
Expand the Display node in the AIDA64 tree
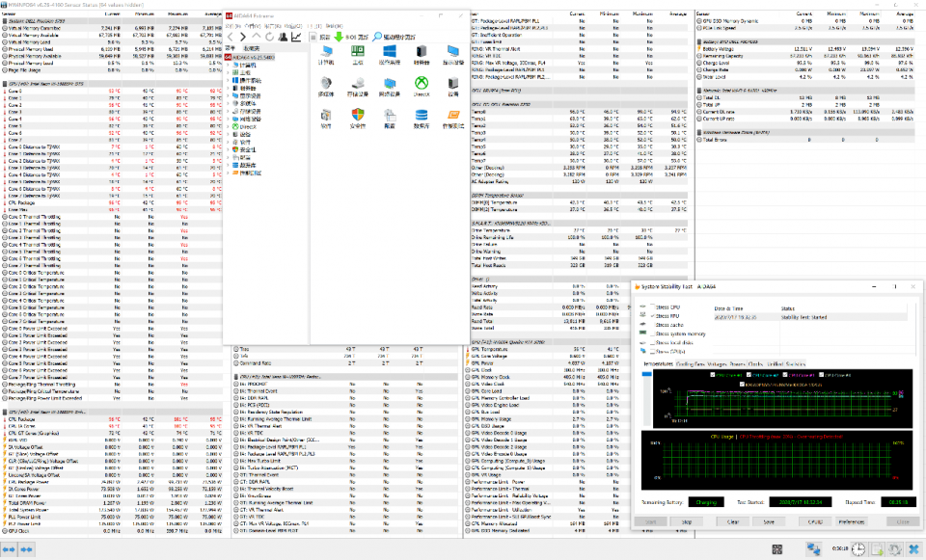pos(229,95)
